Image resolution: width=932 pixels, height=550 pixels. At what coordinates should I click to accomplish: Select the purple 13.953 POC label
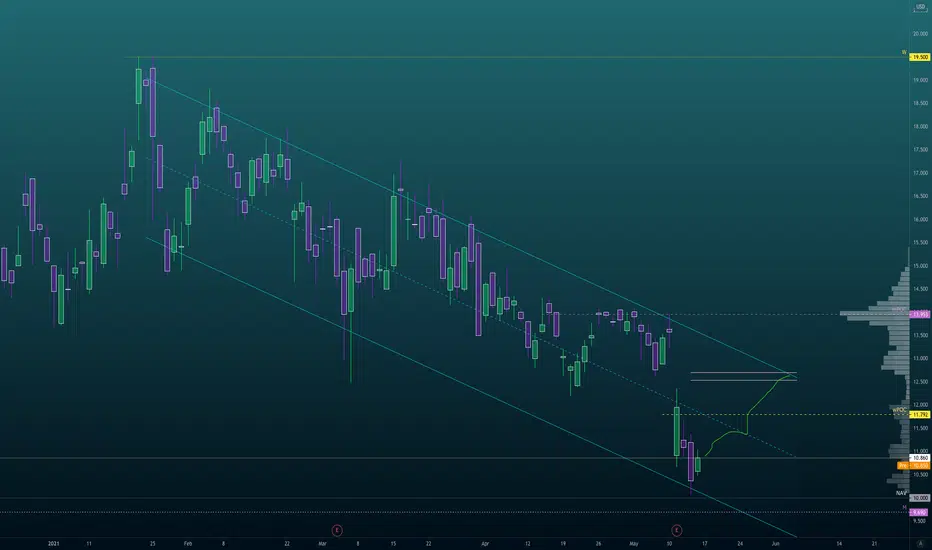[920, 314]
